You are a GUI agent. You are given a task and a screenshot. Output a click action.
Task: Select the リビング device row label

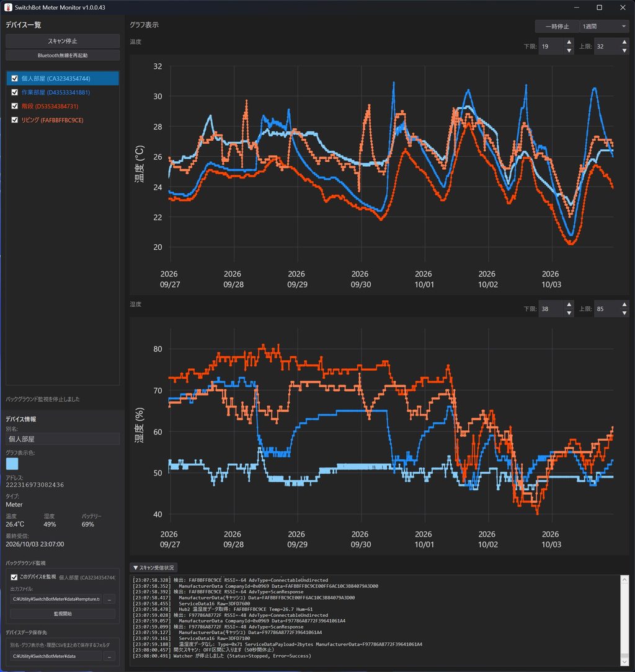52,120
